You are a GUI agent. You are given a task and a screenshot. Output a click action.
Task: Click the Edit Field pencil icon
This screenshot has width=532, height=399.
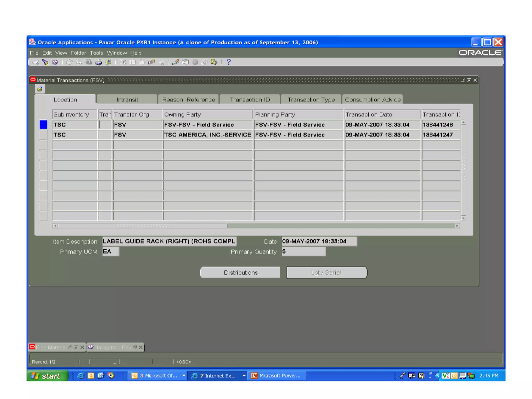click(x=176, y=62)
